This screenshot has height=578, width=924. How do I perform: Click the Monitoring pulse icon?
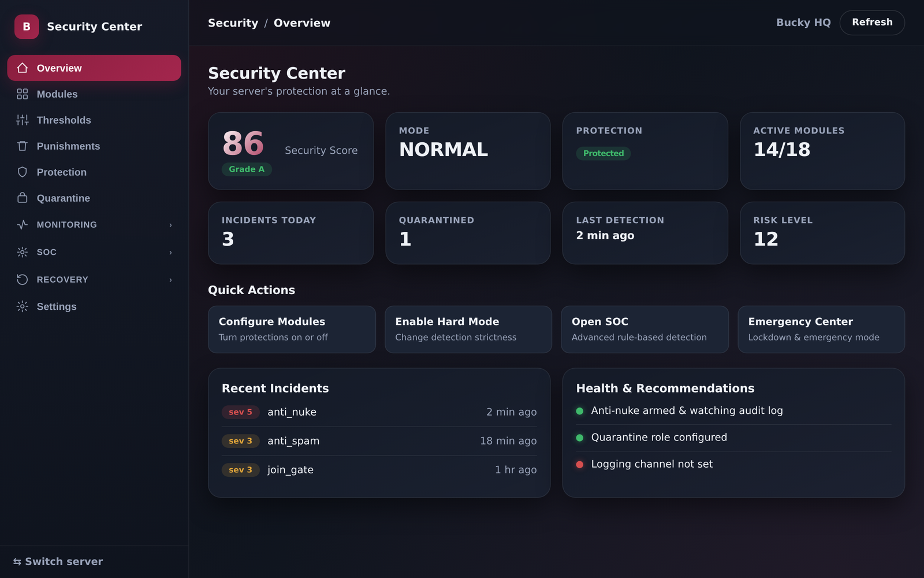(x=23, y=225)
